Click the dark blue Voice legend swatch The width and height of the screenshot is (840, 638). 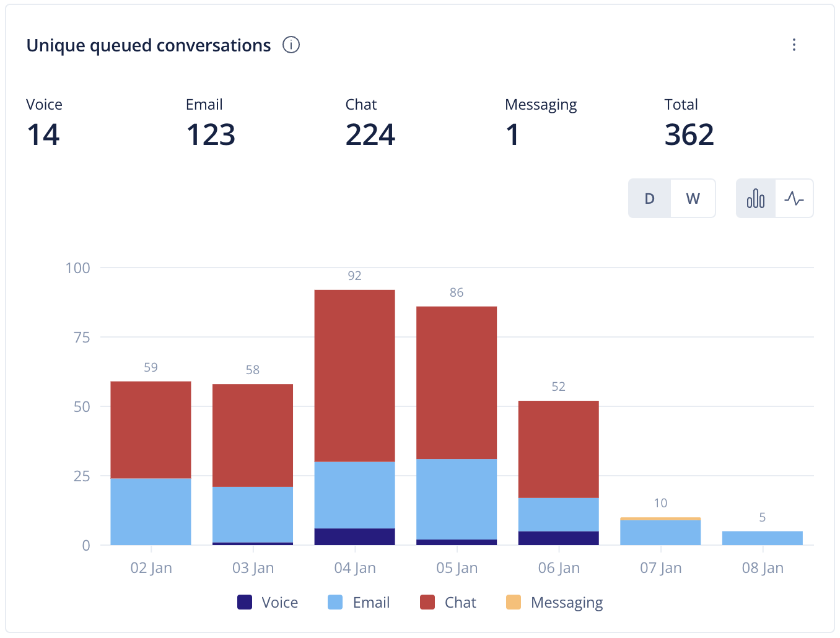[245, 602]
